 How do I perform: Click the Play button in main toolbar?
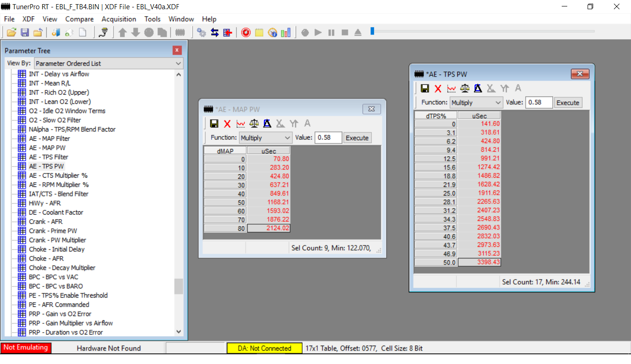pyautogui.click(x=318, y=32)
